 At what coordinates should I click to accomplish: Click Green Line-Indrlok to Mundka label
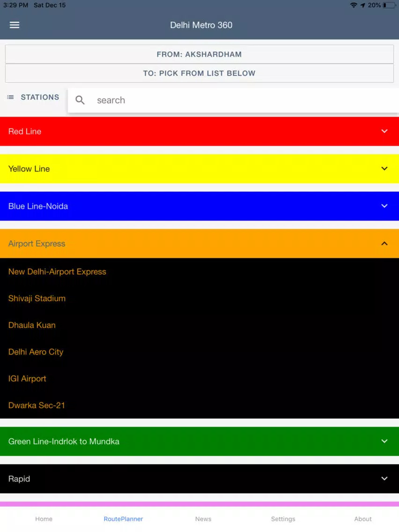pyautogui.click(x=64, y=442)
